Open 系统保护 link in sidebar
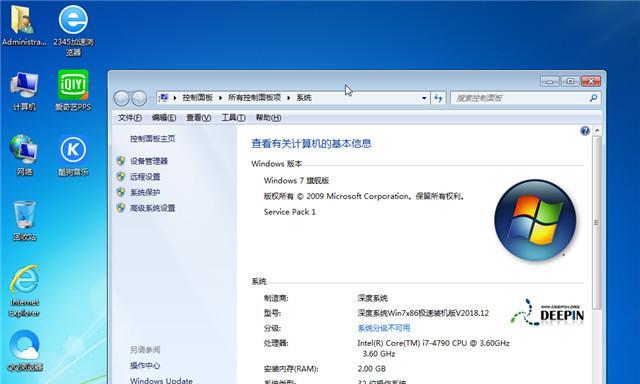Screen dimensions: 640x384 coord(145,192)
